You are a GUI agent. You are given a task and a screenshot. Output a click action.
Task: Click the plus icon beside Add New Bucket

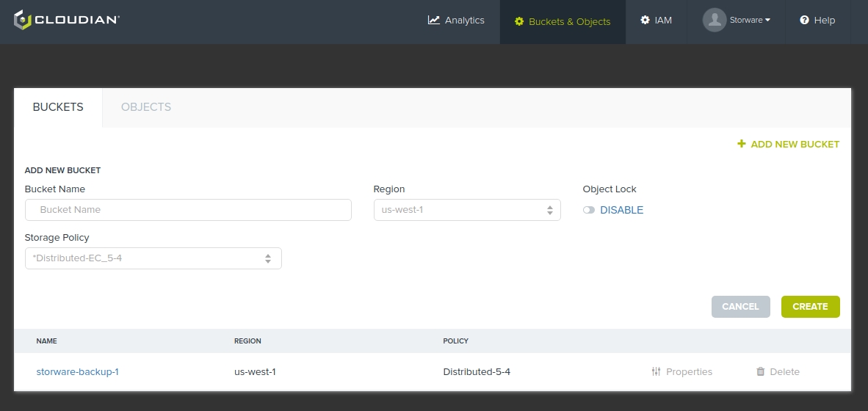click(742, 144)
